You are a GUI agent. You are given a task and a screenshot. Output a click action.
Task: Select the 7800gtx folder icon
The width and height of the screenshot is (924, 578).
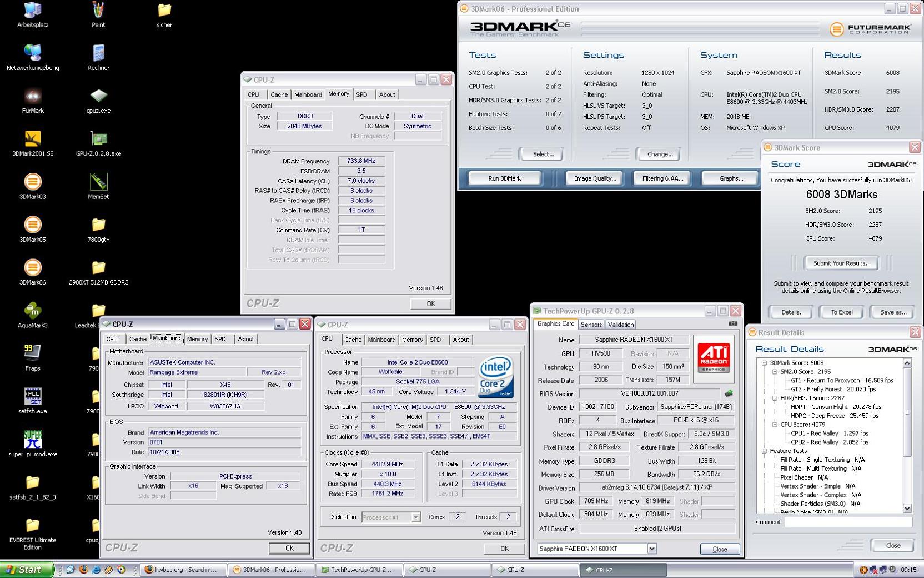click(98, 229)
